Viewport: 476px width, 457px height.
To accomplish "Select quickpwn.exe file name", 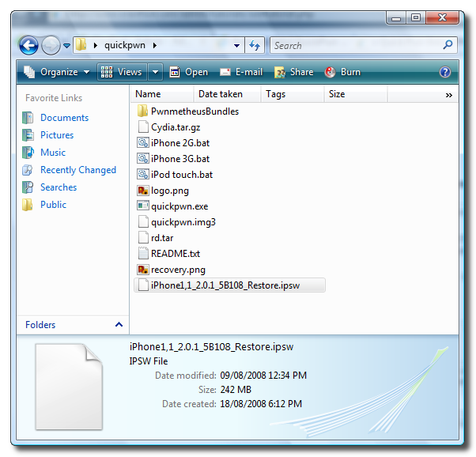I will coord(179,206).
